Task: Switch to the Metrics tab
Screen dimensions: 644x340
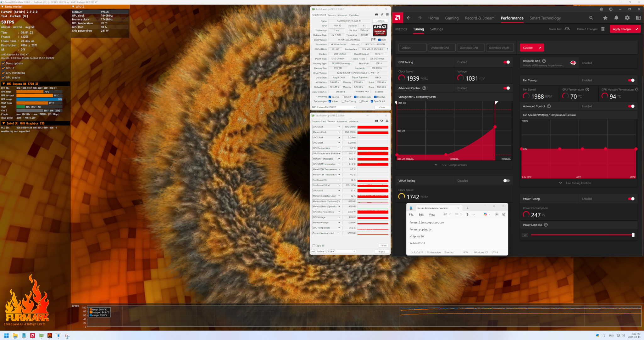Action: (x=401, y=29)
